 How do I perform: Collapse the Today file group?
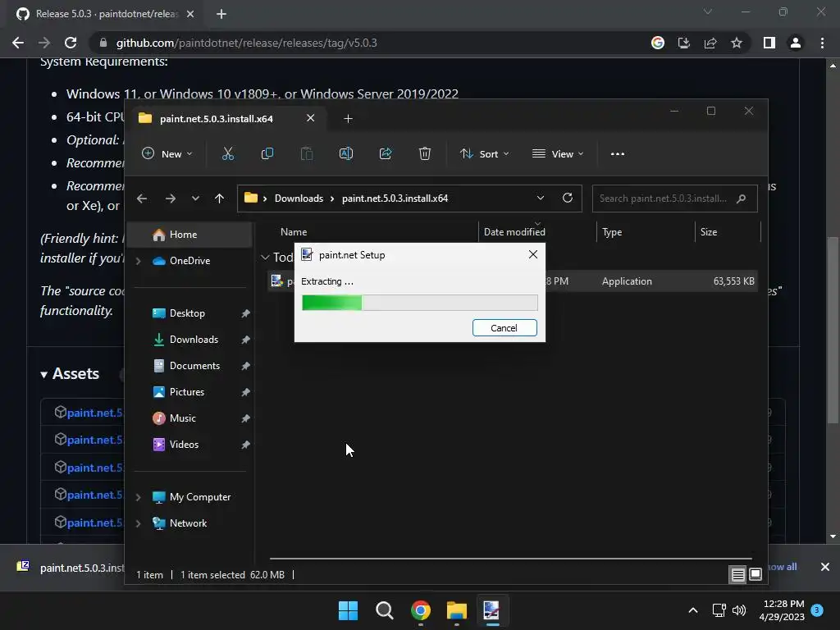265,258
